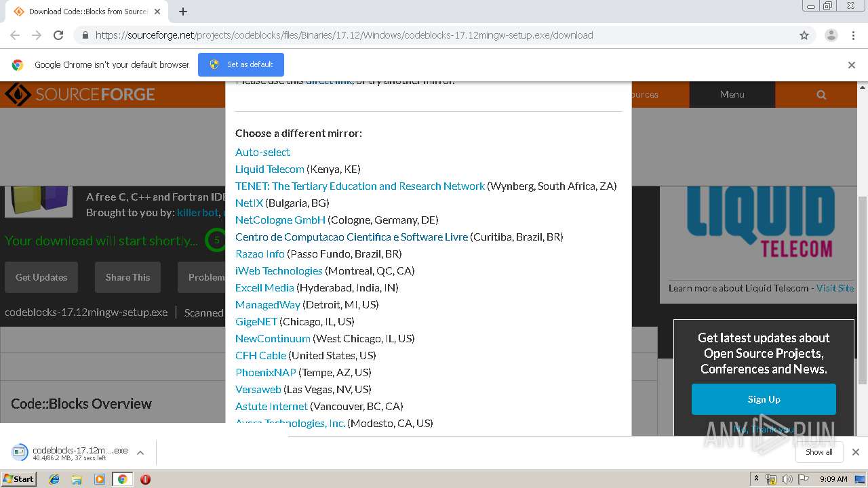Click the Chrome taskbar icon
Viewport: 868px width, 488px height.
(122, 479)
